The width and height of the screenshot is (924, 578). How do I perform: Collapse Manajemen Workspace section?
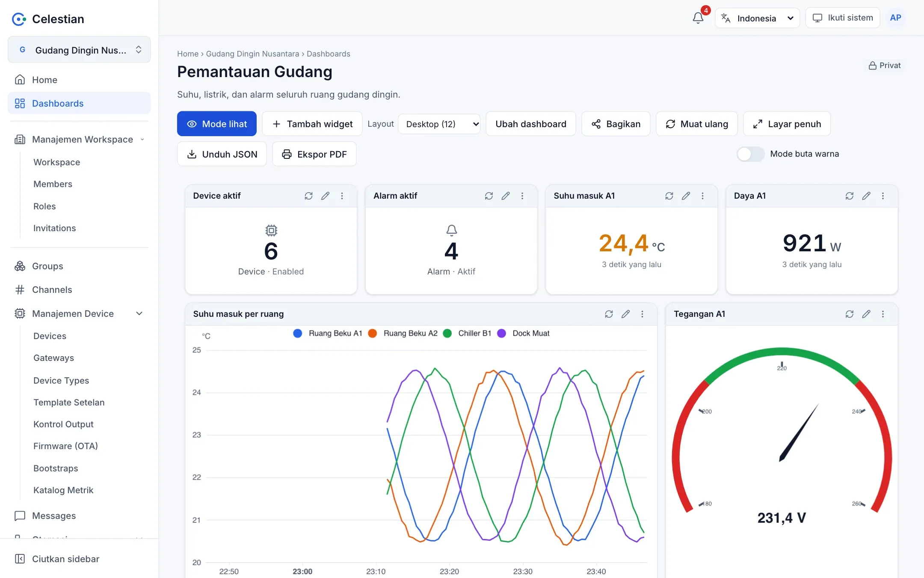(79, 139)
